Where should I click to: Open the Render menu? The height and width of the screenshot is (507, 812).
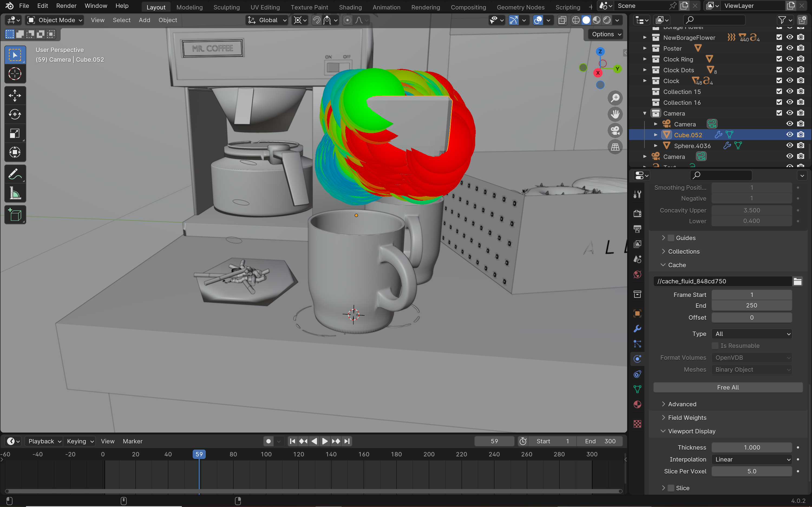(66, 6)
